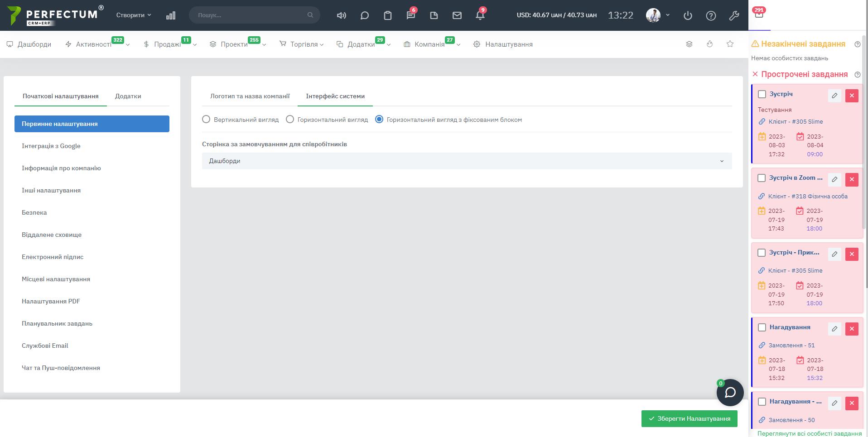The height and width of the screenshot is (437, 868).
Task: Open the mail envelope icon
Action: 457,15
